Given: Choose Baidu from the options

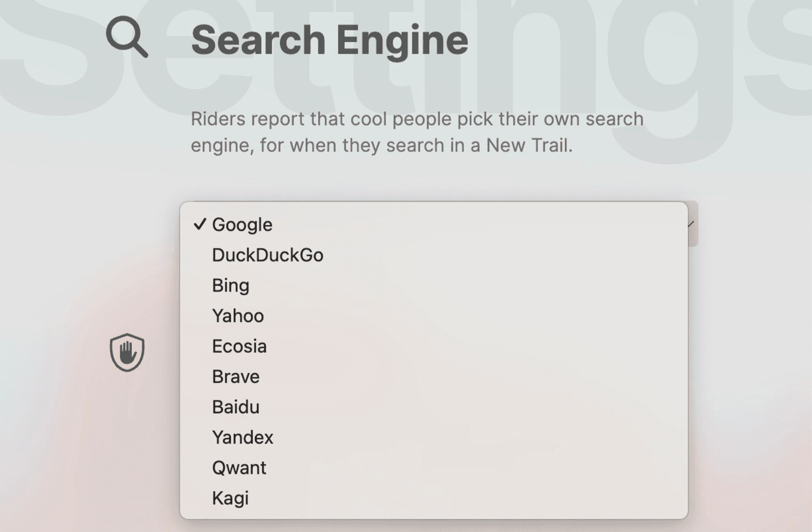Looking at the screenshot, I should click(236, 407).
